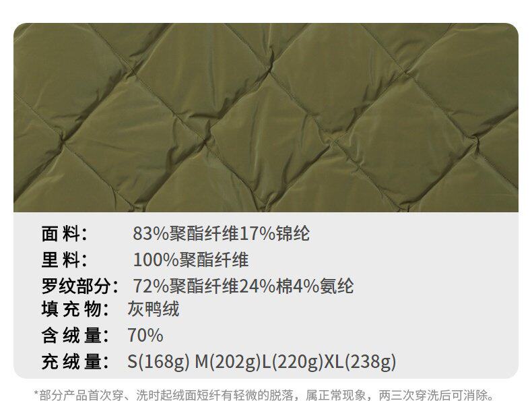532x401 pixels.
Task: Click the 100%聚酯纤维 value
Action: (x=191, y=260)
